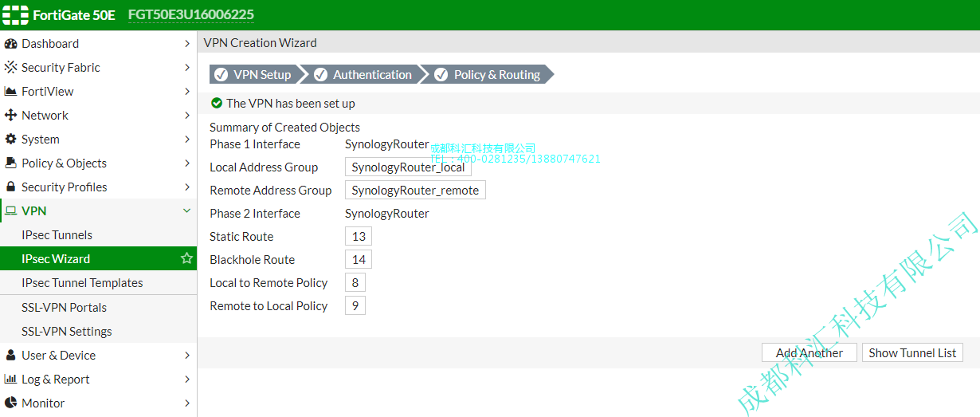Expand the Network chevron
The image size is (980, 417).
(x=187, y=116)
